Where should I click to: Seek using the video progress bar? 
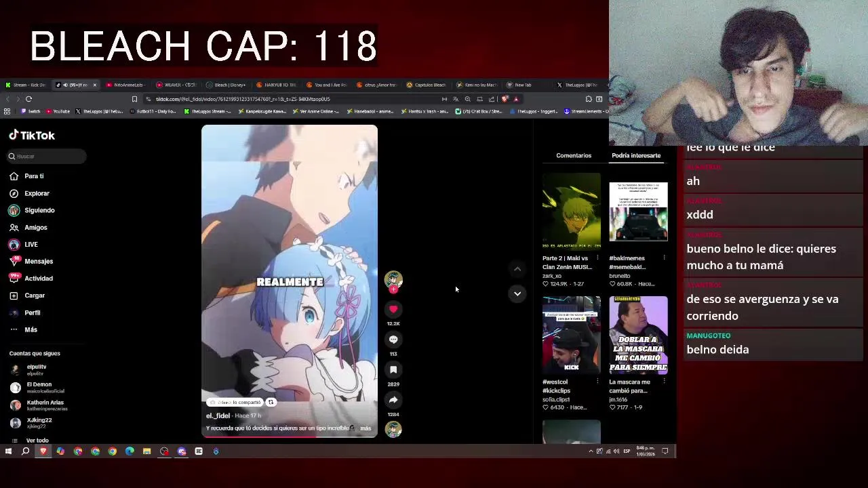point(290,436)
